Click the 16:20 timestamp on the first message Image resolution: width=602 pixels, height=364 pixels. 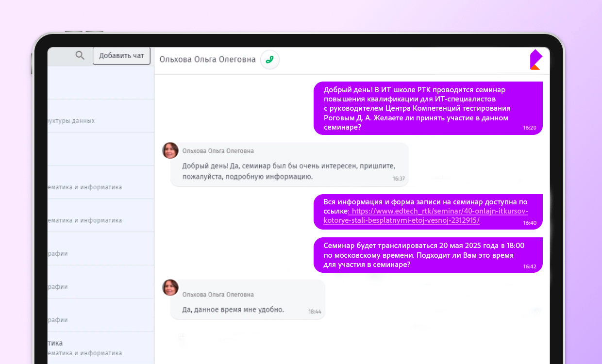[530, 128]
